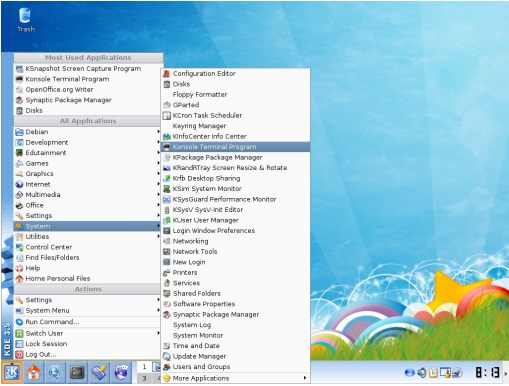Expand the More Applications submenu arrow
Image resolution: width=509 pixels, height=386 pixels.
305,378
